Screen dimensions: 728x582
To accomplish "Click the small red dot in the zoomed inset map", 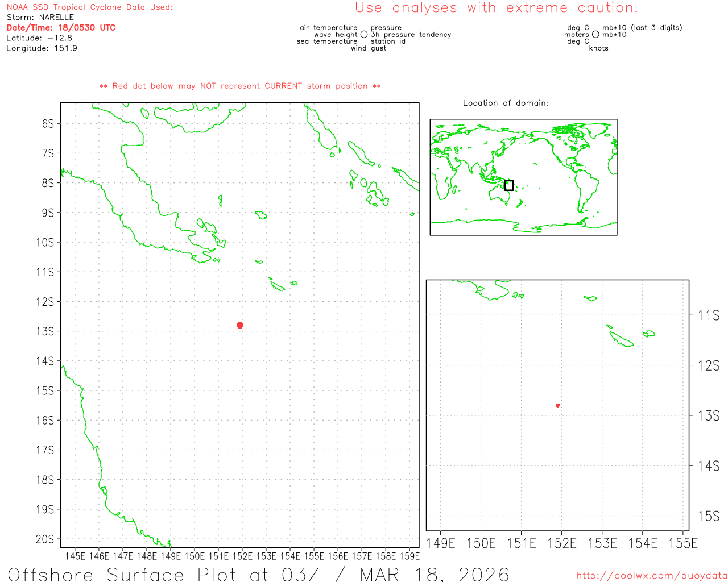I will (557, 405).
